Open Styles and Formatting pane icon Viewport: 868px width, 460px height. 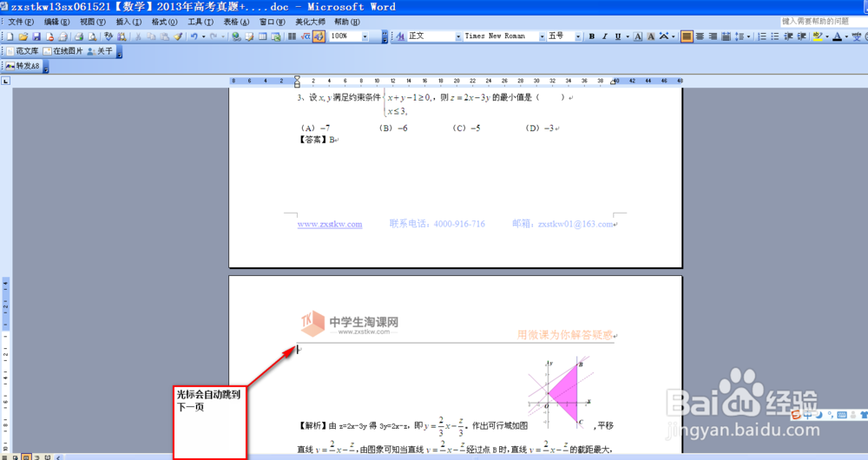pyautogui.click(x=400, y=36)
